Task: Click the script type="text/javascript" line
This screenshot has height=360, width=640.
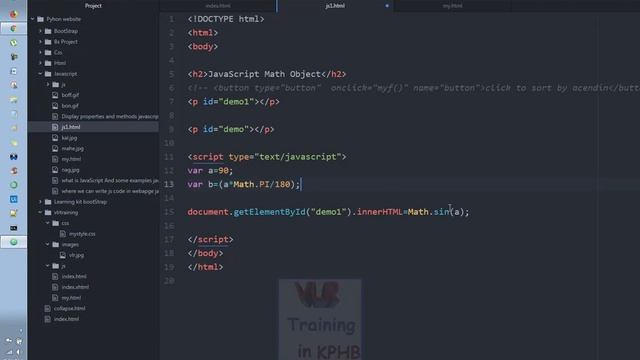Action: click(x=267, y=157)
